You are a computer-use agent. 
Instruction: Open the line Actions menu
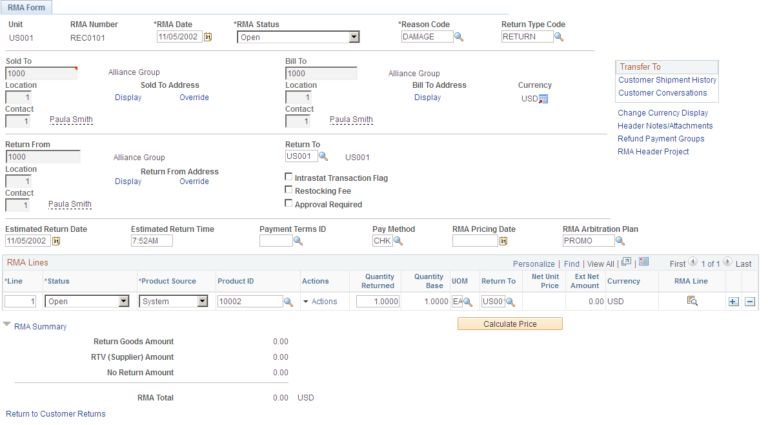tap(320, 302)
